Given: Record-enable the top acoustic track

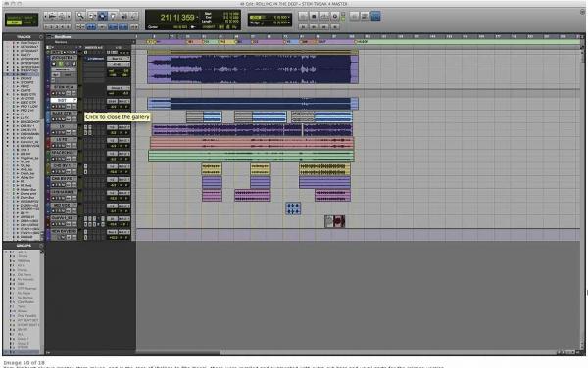Looking at the screenshot, I should pyautogui.click(x=54, y=64).
